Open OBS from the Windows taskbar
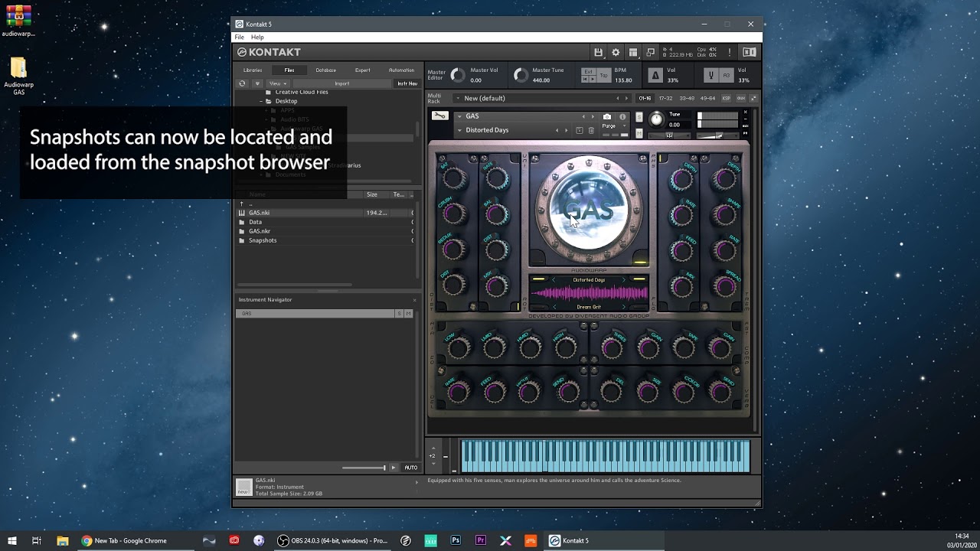The height and width of the screenshot is (551, 980). [x=333, y=540]
